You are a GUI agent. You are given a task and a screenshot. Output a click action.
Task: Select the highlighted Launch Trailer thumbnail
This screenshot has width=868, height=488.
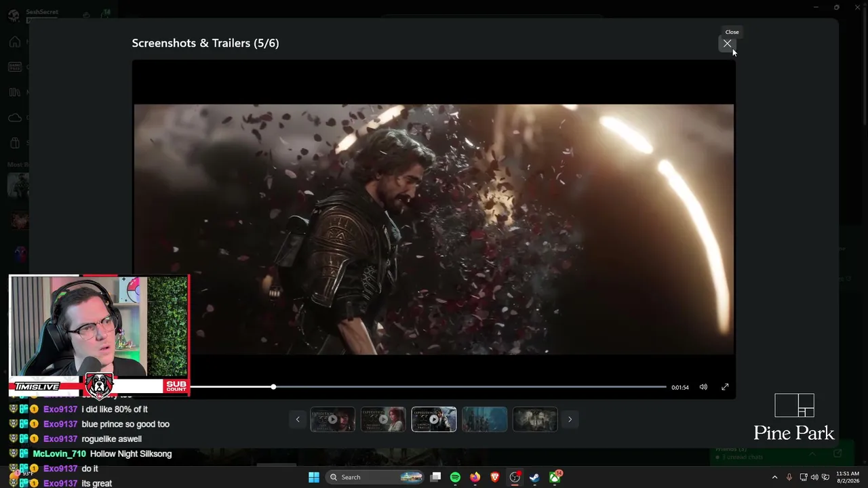tap(434, 420)
